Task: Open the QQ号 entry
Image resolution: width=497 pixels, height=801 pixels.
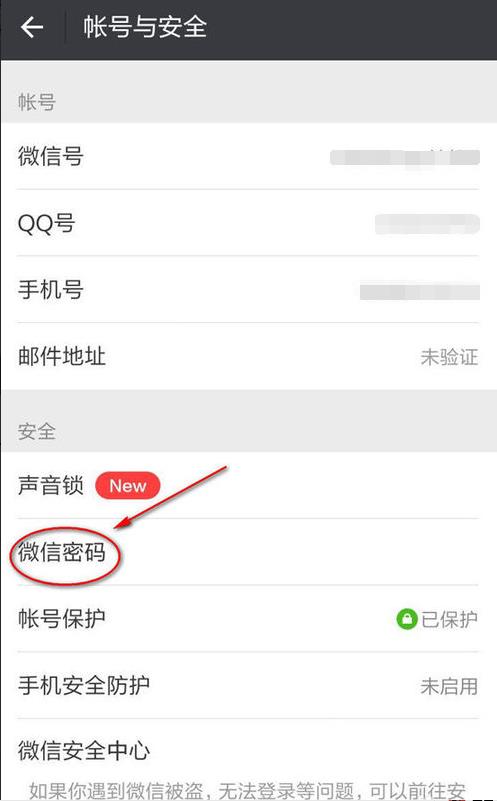Action: tap(249, 223)
